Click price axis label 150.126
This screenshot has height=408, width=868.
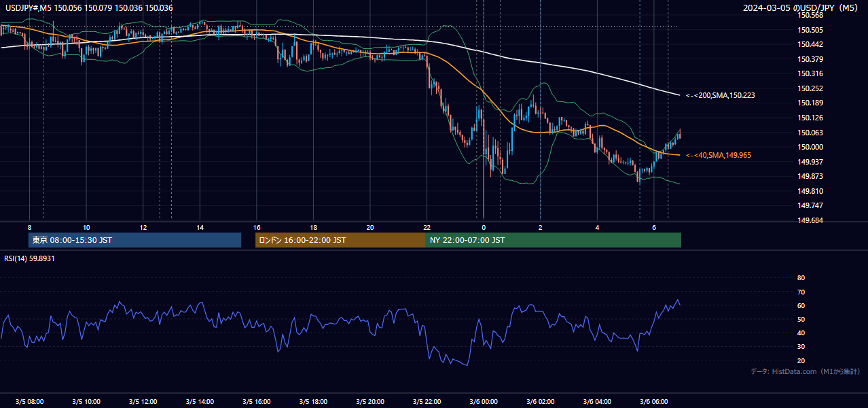pos(810,118)
